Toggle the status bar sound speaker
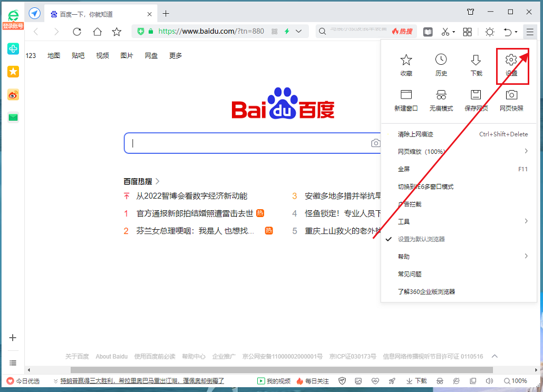This screenshot has width=543, height=392. click(x=489, y=381)
